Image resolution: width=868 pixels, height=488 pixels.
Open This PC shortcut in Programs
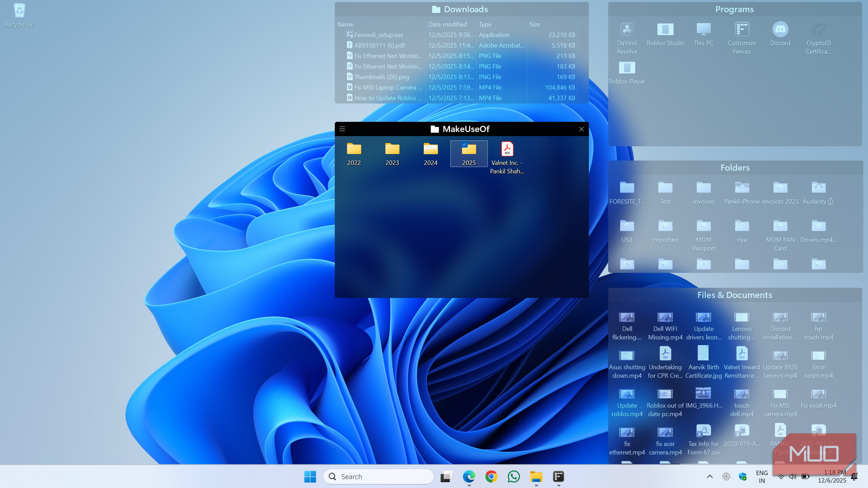click(703, 34)
